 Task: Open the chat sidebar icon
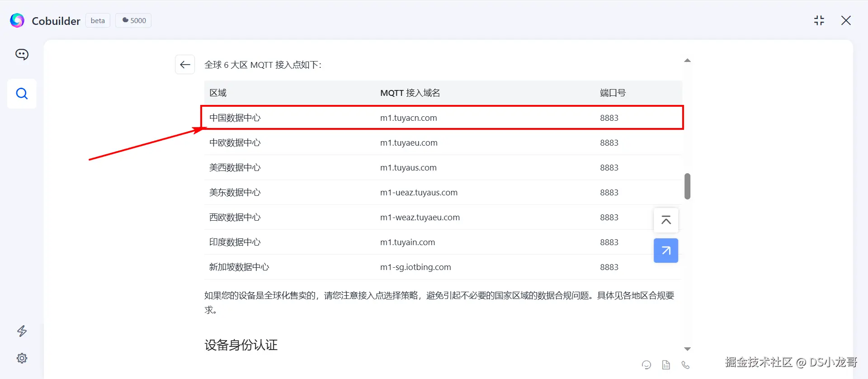click(x=22, y=54)
